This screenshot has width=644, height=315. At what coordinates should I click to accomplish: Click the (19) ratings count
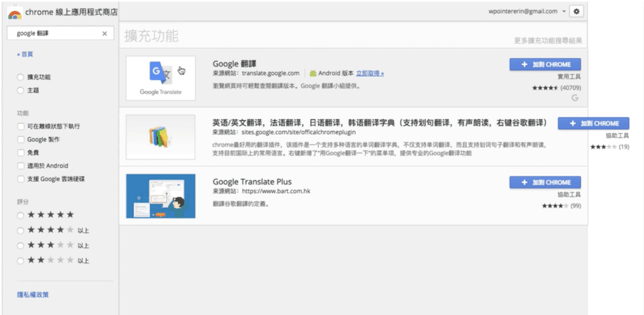tap(624, 147)
